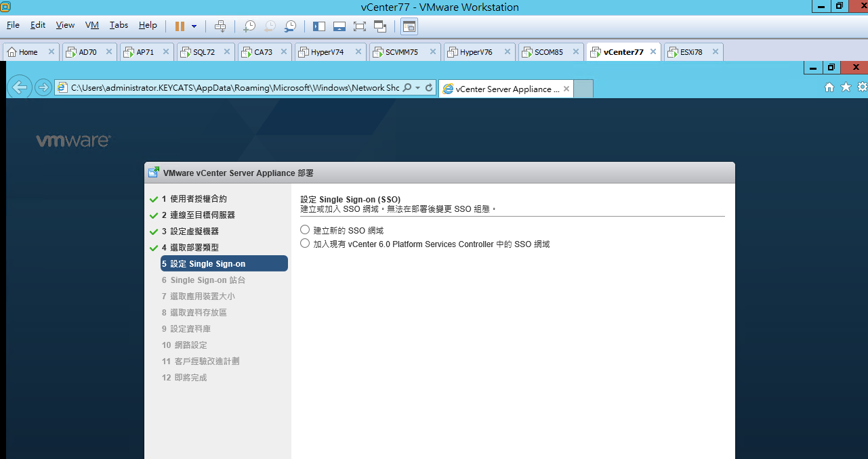Open the VM menu
This screenshot has height=459, width=868.
pyautogui.click(x=92, y=25)
